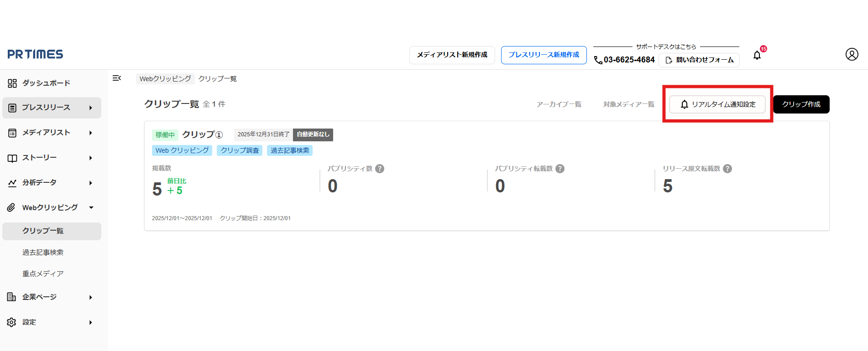Expand the プレスリリース submenu arrow
The image size is (868, 351).
point(91,108)
